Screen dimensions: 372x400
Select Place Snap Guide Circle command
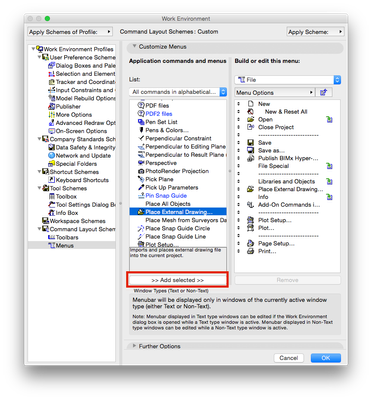pyautogui.click(x=178, y=228)
